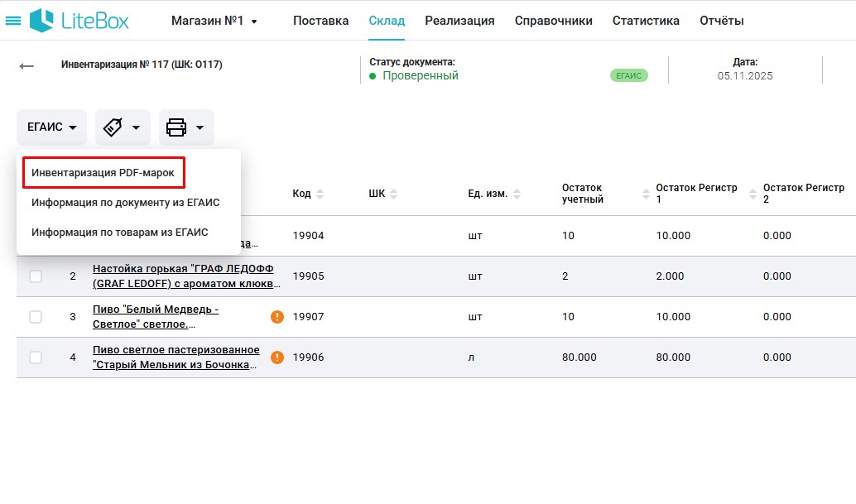Go back using the left arrow

(x=26, y=66)
